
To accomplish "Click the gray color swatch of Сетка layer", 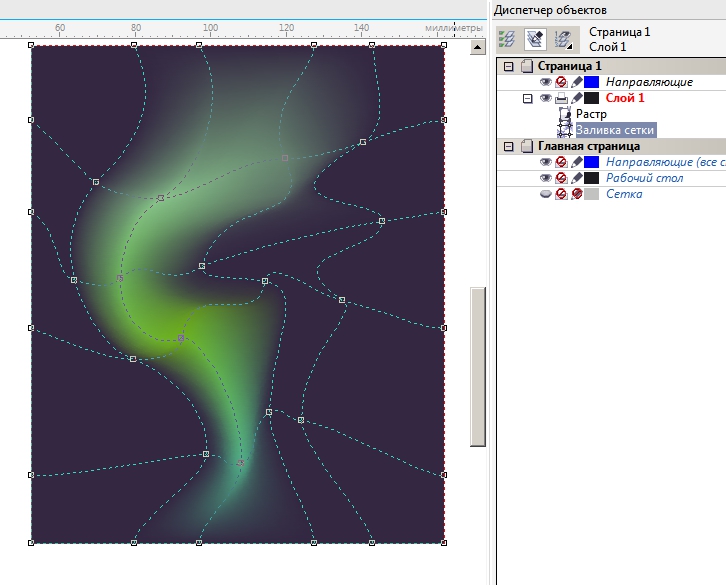I will (x=591, y=194).
